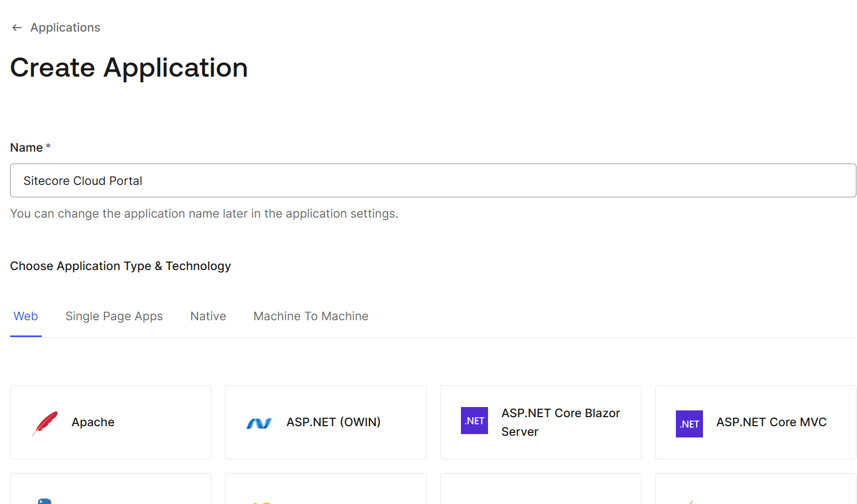Select the card below ASP.NET Core MVC

tap(755, 489)
